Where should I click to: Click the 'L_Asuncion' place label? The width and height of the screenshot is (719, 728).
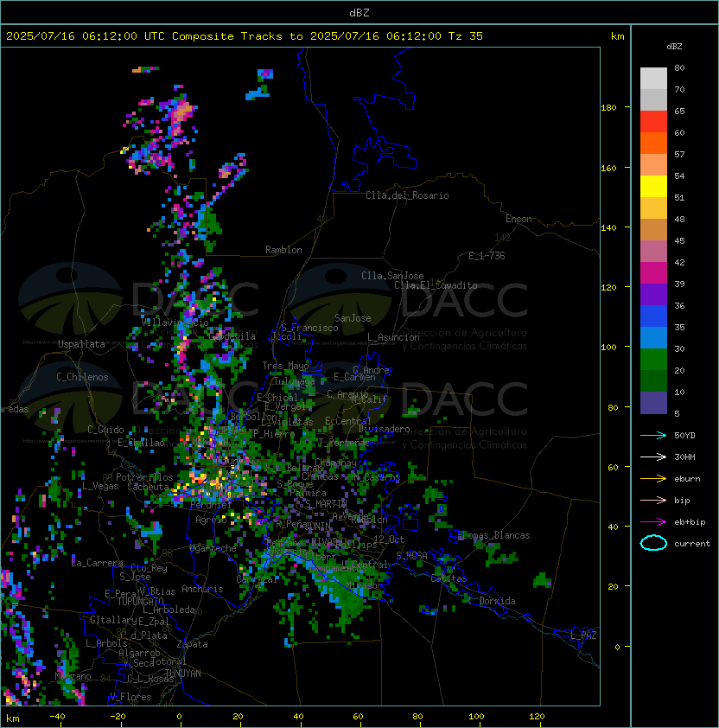[393, 337]
